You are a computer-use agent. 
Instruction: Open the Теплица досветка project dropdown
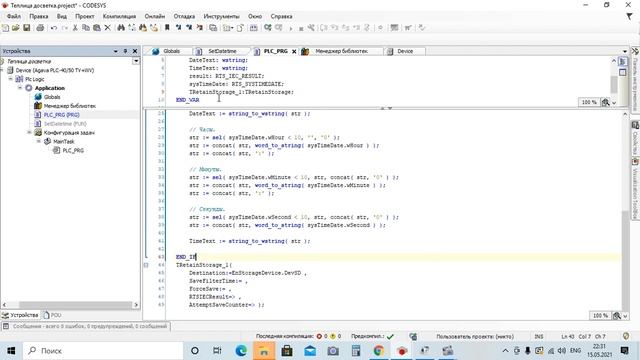click(136, 61)
